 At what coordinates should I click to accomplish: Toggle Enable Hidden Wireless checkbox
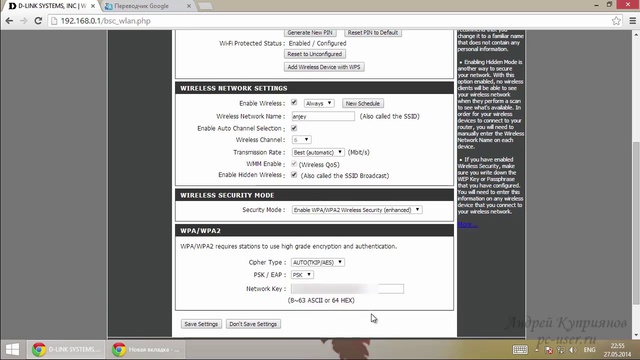point(294,175)
